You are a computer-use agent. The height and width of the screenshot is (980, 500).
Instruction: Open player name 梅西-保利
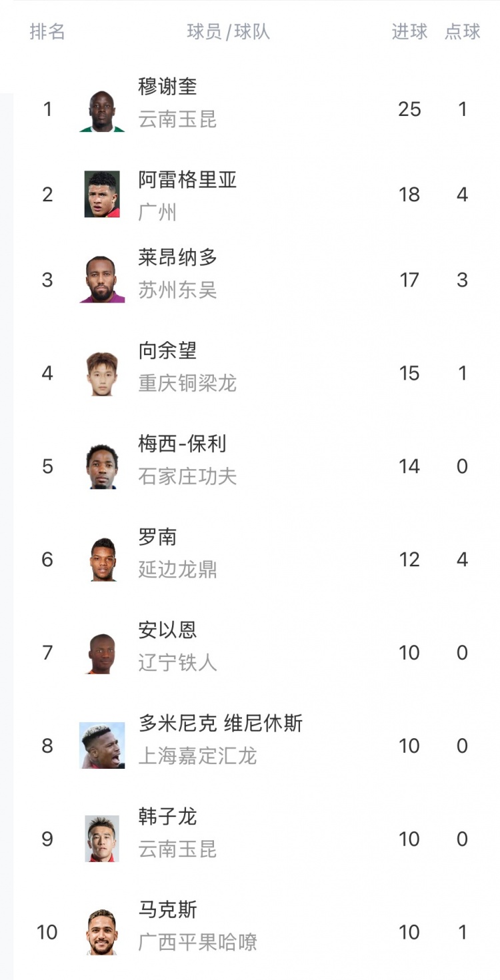coord(182,444)
